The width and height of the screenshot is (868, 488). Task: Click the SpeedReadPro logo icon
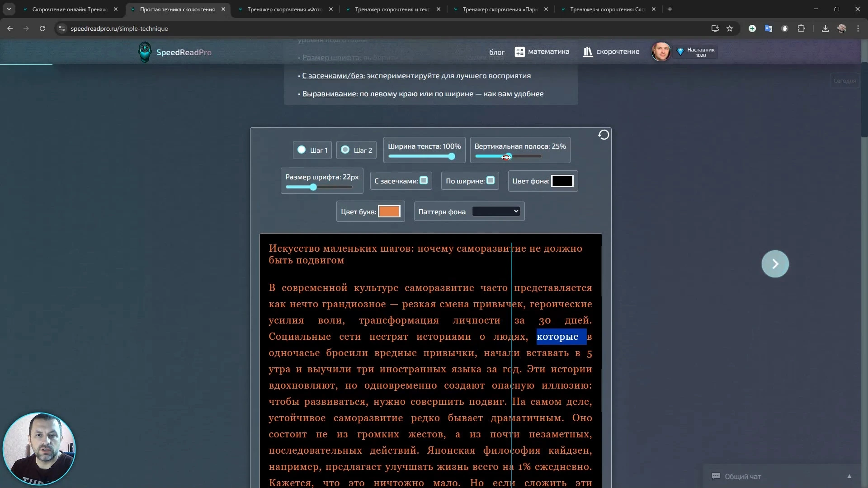click(x=145, y=52)
